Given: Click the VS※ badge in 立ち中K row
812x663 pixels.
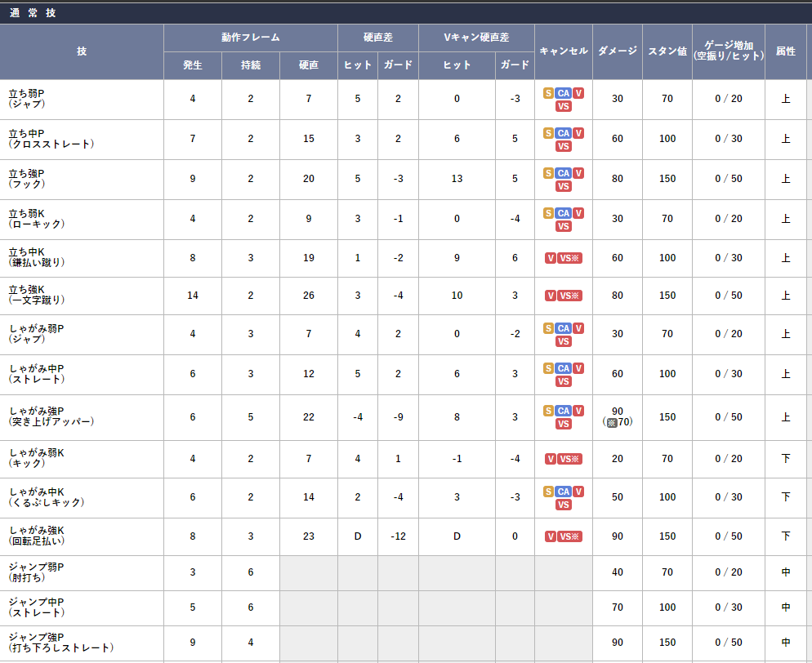Looking at the screenshot, I should pyautogui.click(x=569, y=258).
